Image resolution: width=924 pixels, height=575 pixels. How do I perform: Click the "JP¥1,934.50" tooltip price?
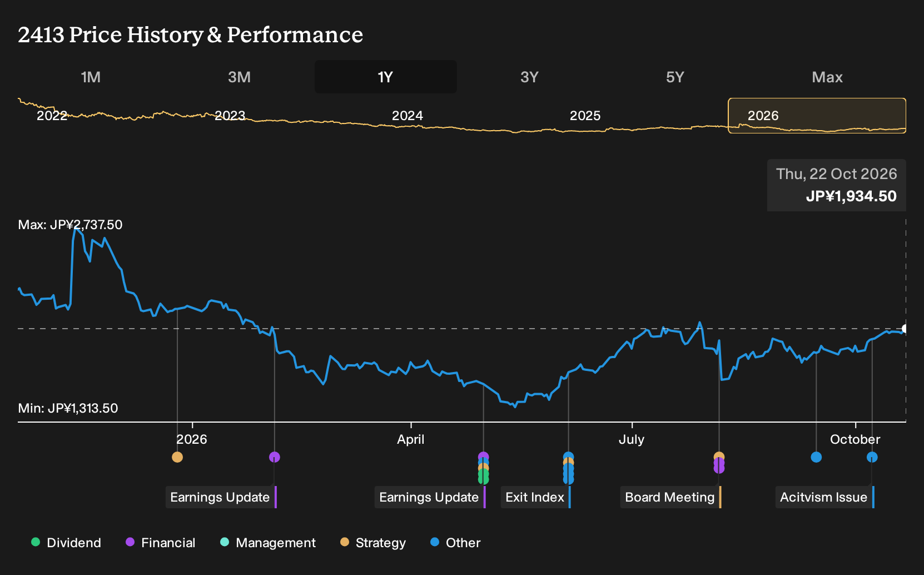coord(851,196)
